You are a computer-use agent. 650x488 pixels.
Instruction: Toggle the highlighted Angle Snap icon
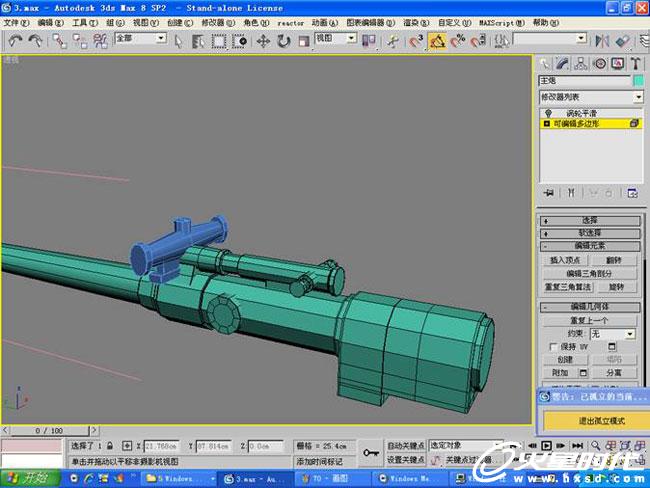click(437, 41)
